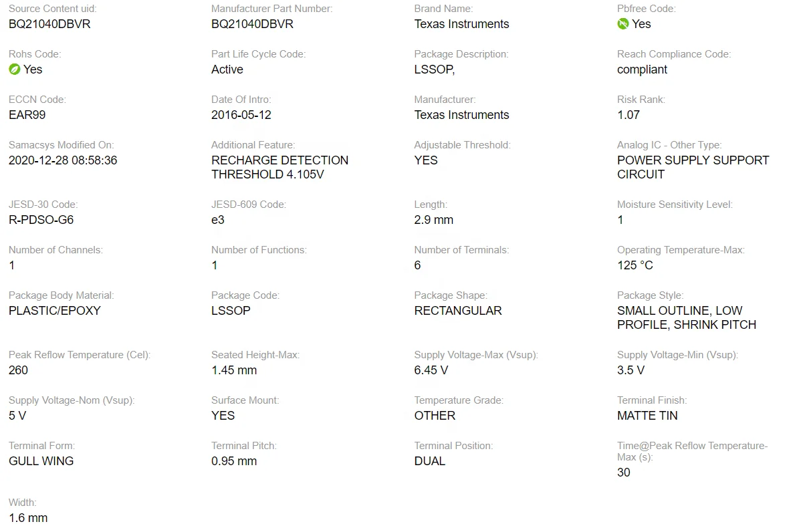
Task: Click the recharge detection threshold text
Action: tap(279, 167)
